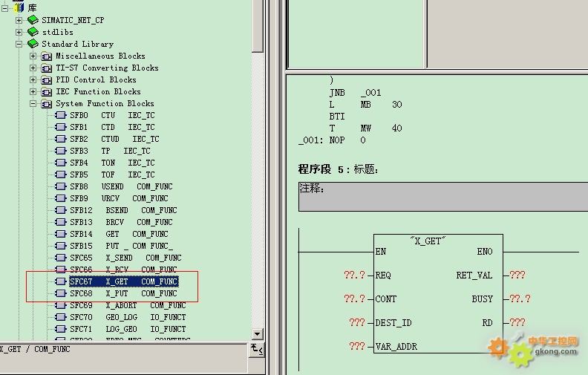Click the SFB4 TON block icon

pyautogui.click(x=61, y=163)
